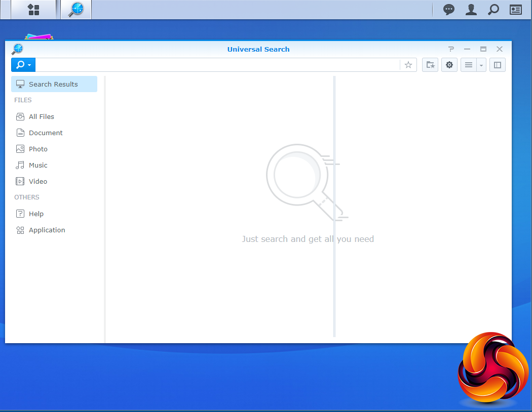Click the Document page icon
The height and width of the screenshot is (412, 532).
[20, 133]
